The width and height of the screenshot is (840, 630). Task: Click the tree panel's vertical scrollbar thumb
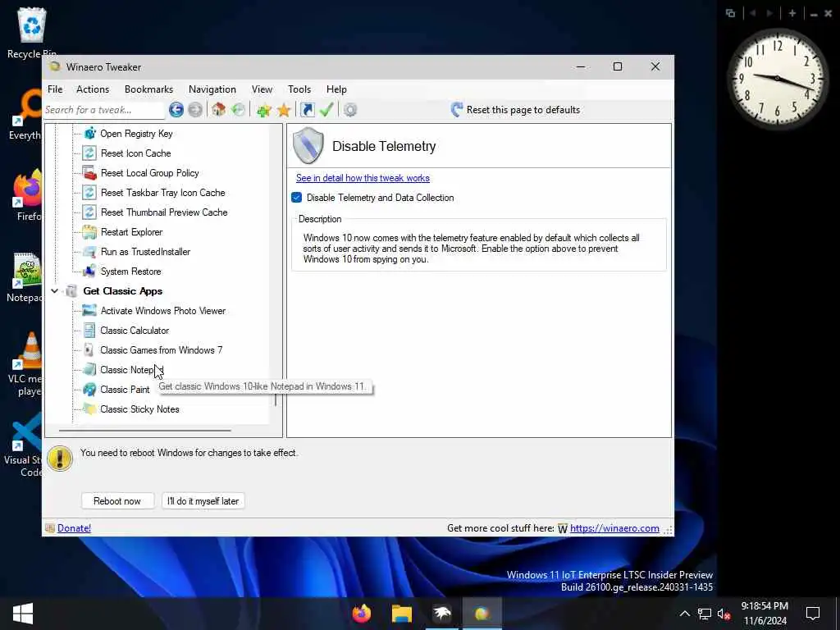(x=276, y=399)
